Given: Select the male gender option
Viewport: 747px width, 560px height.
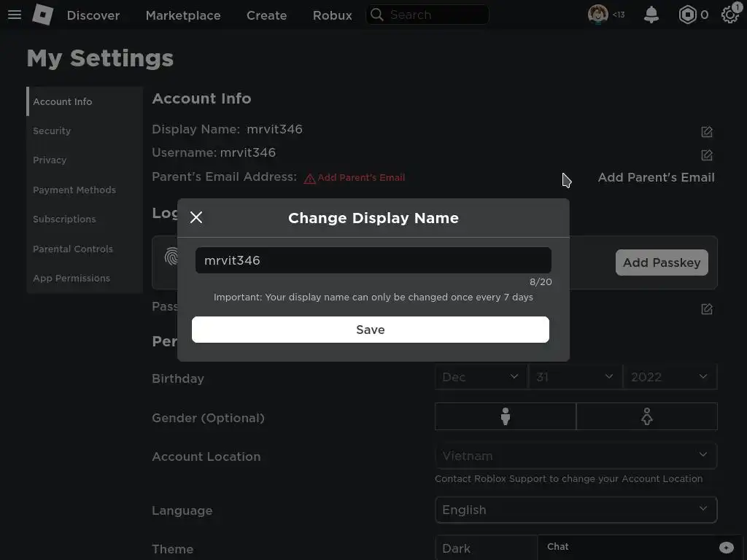Looking at the screenshot, I should click(505, 416).
